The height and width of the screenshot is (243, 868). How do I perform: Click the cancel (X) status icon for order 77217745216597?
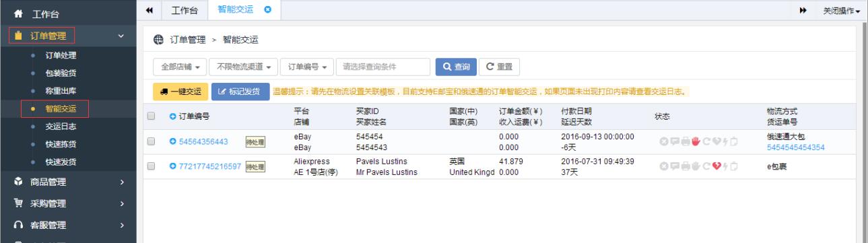point(663,166)
